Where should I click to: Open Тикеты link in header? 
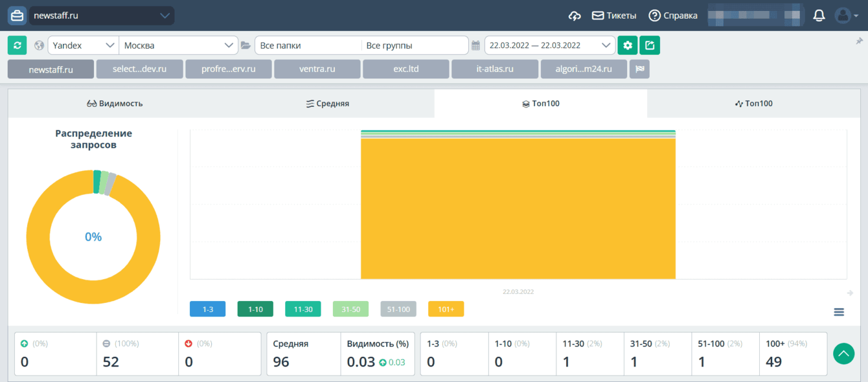tap(613, 16)
